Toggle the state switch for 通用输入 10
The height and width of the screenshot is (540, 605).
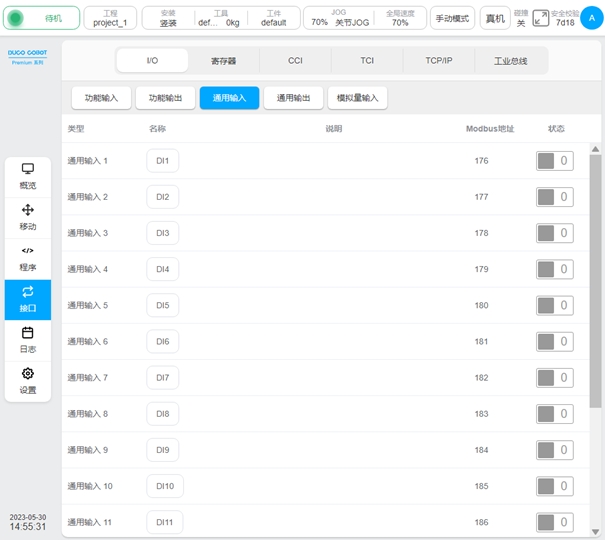point(554,487)
